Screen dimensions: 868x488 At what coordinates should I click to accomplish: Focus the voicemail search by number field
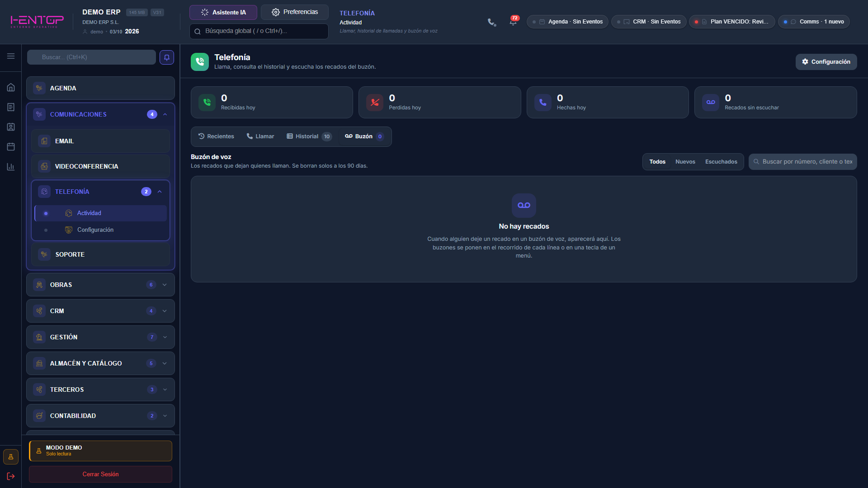coord(803,162)
